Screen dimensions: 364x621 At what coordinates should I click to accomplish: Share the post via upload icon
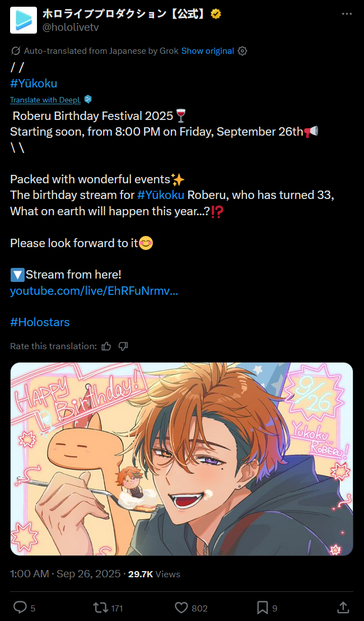tap(343, 607)
